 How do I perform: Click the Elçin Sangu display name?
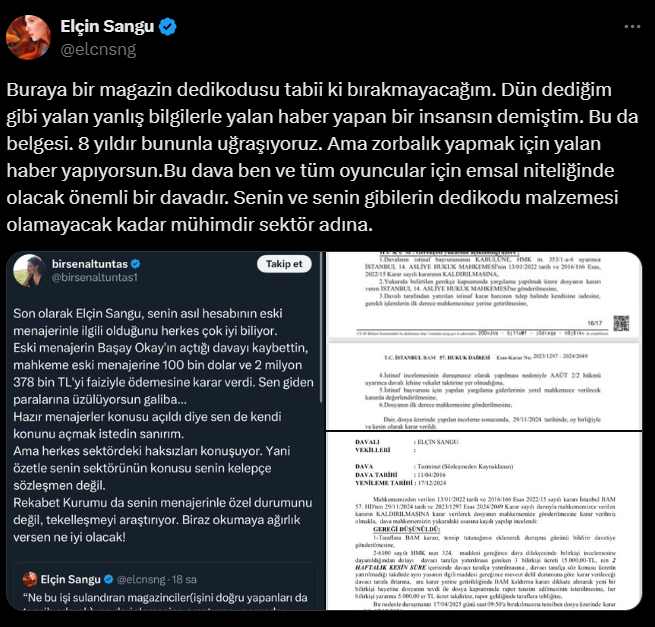[x=107, y=26]
